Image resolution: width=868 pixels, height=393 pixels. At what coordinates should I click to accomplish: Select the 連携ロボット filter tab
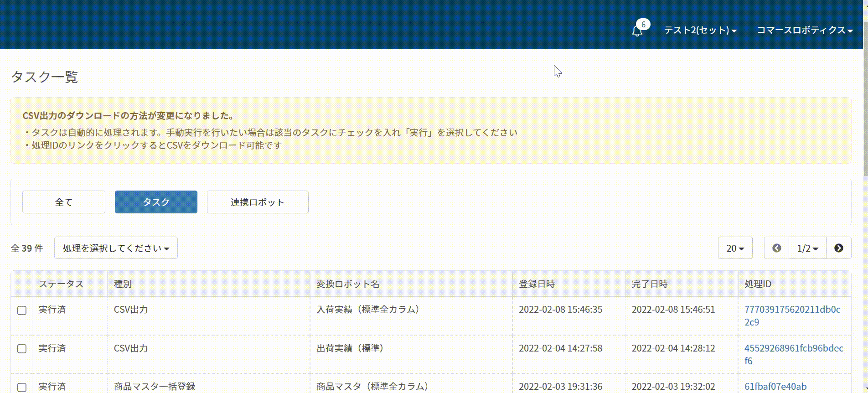(x=258, y=202)
